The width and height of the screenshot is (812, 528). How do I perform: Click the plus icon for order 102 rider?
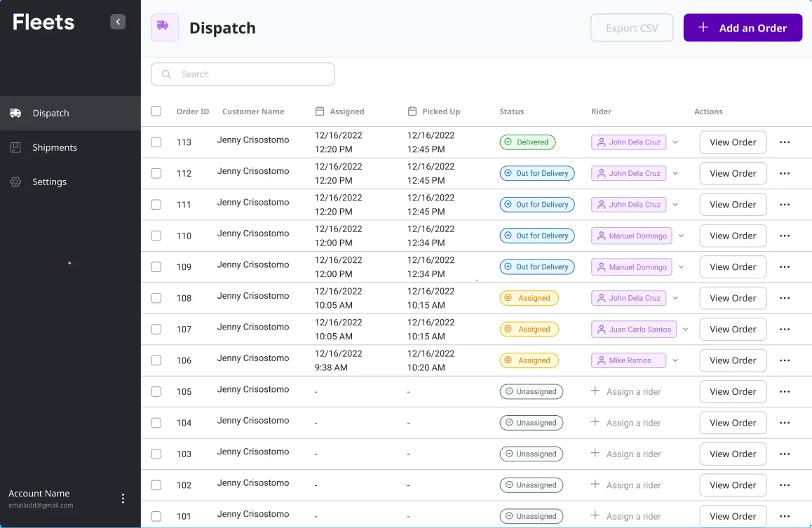click(x=595, y=484)
